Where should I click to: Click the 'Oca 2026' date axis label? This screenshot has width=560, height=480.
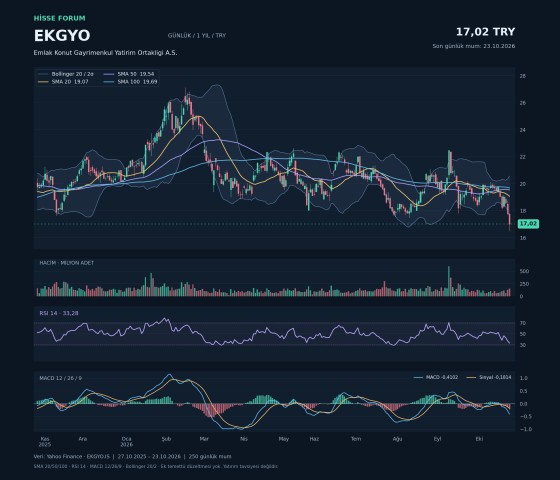(126, 442)
